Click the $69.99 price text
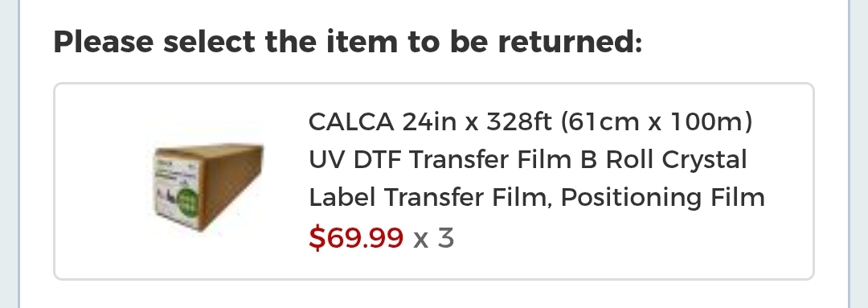The width and height of the screenshot is (868, 308). click(356, 238)
